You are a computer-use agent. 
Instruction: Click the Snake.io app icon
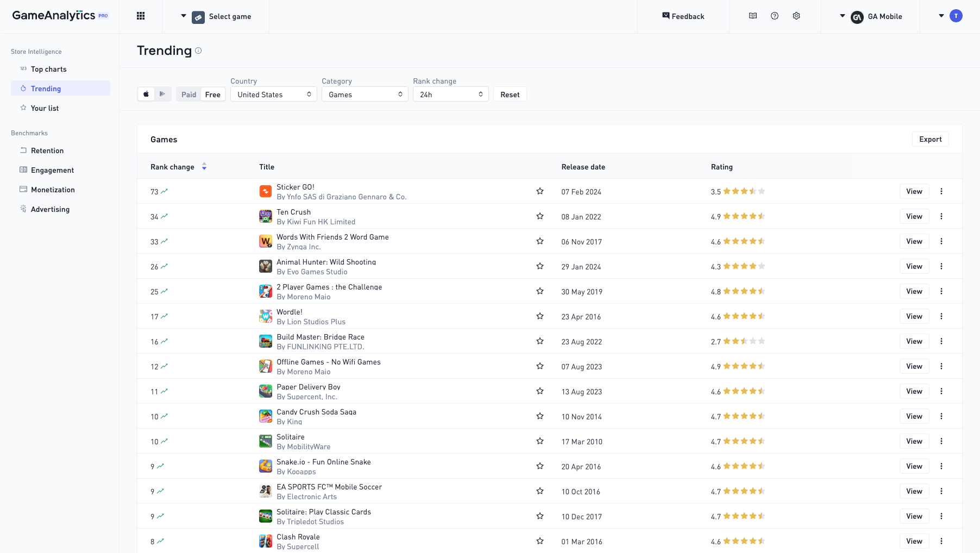(266, 466)
